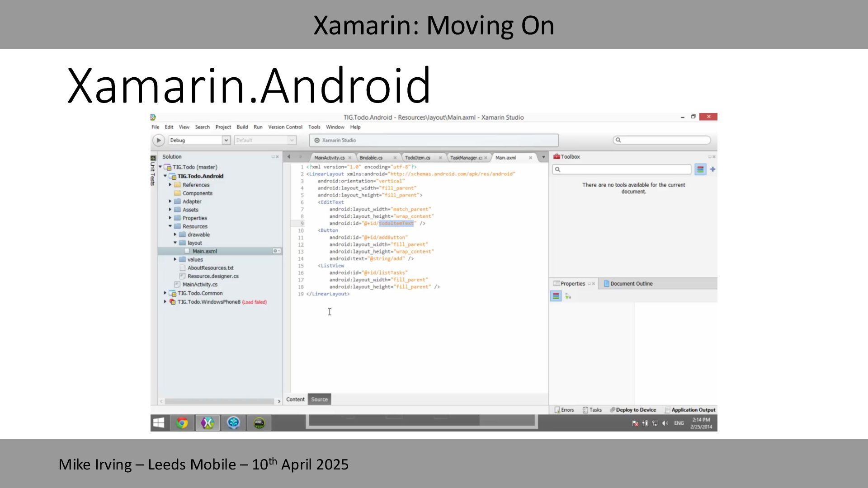Expand the References folder

coord(170,184)
